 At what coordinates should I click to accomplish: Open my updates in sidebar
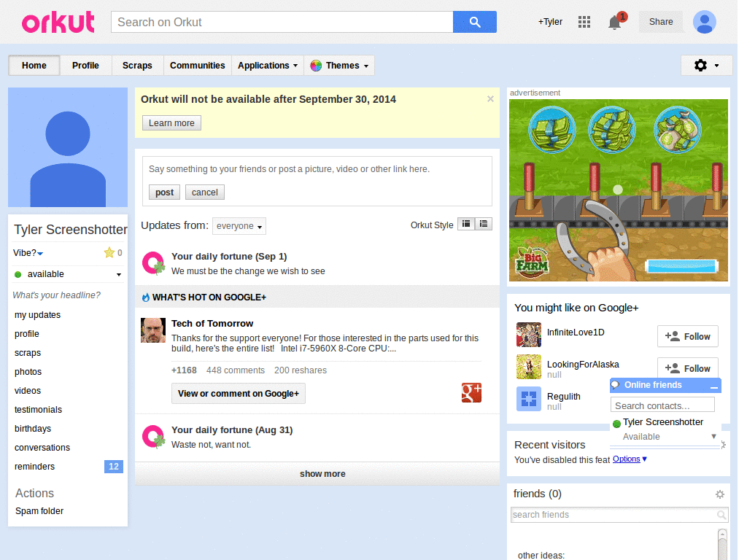(38, 315)
